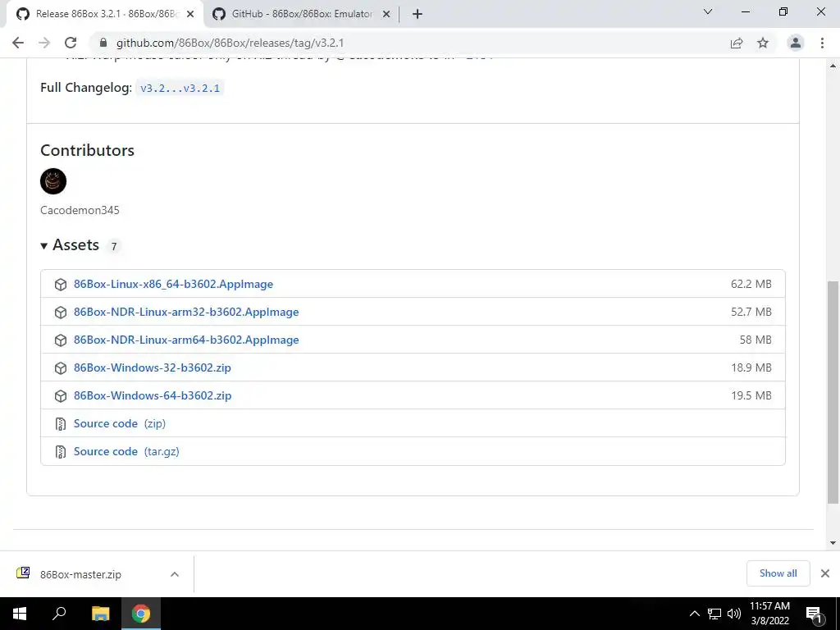The image size is (840, 630).
Task: Close the downloads bar
Action: point(825,573)
